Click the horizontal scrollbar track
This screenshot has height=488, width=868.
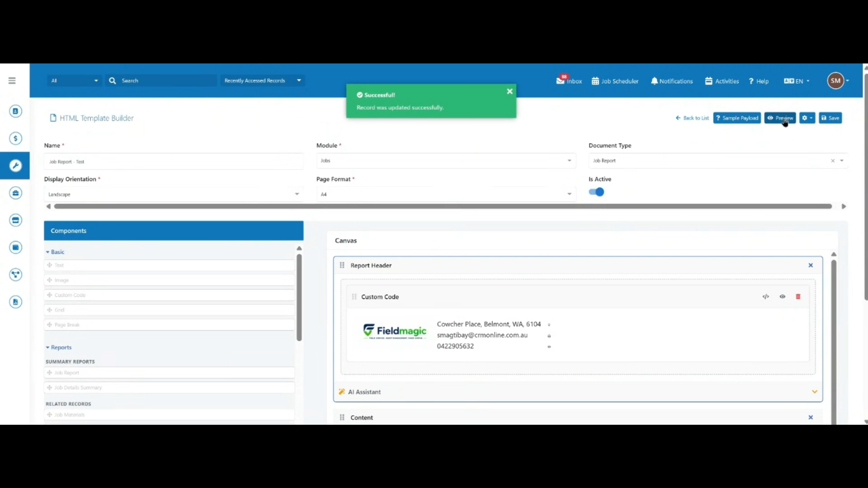(x=443, y=206)
